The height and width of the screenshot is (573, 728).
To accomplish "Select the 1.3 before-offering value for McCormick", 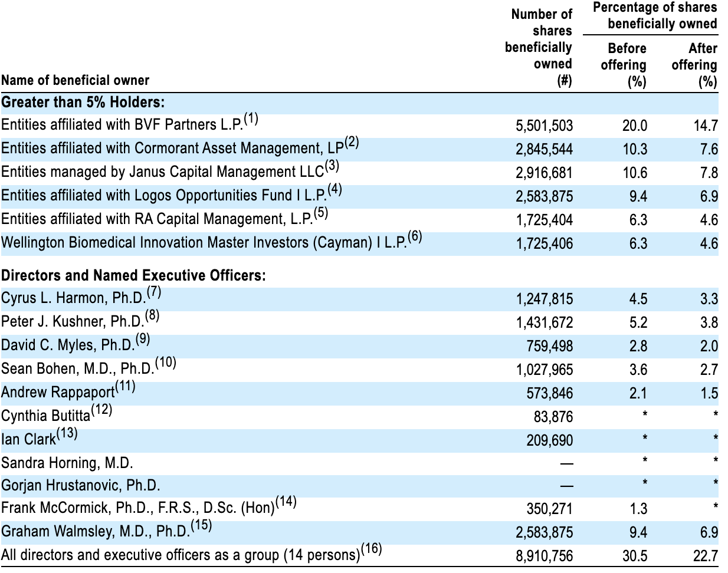I will tap(638, 509).
